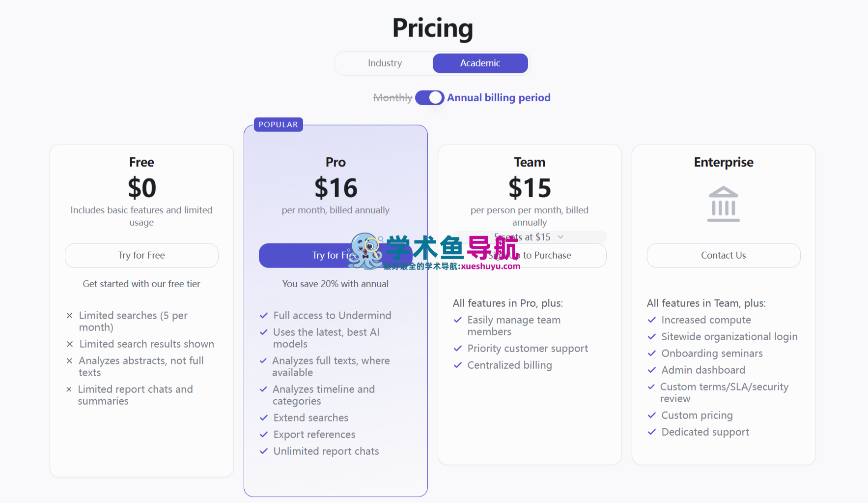The height and width of the screenshot is (503, 868).
Task: Click checkmark beside Export references
Action: tap(264, 435)
